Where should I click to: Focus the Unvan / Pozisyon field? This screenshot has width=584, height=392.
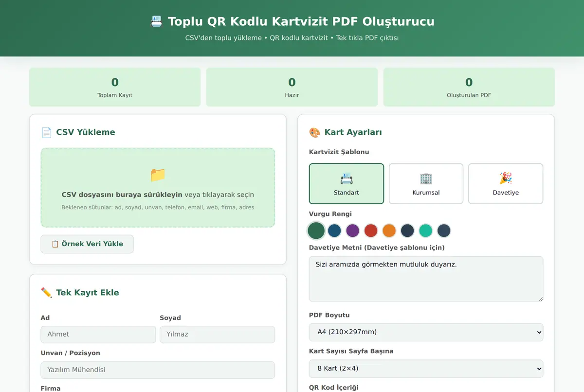158,370
